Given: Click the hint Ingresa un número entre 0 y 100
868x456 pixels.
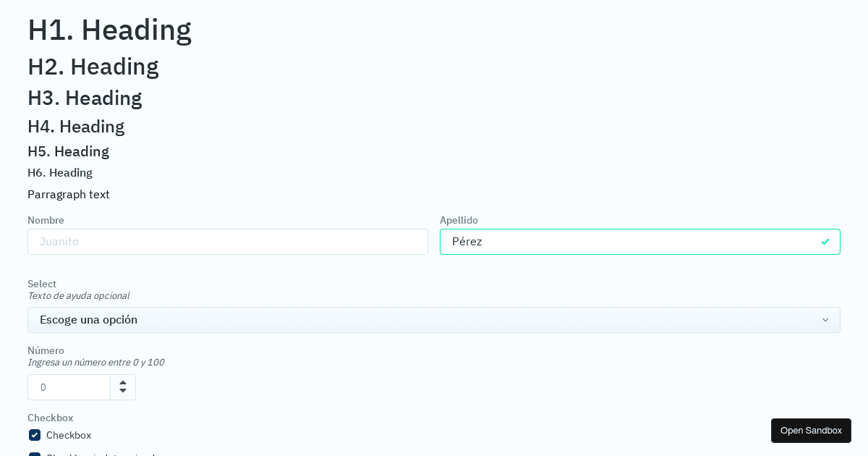Looking at the screenshot, I should (95, 362).
